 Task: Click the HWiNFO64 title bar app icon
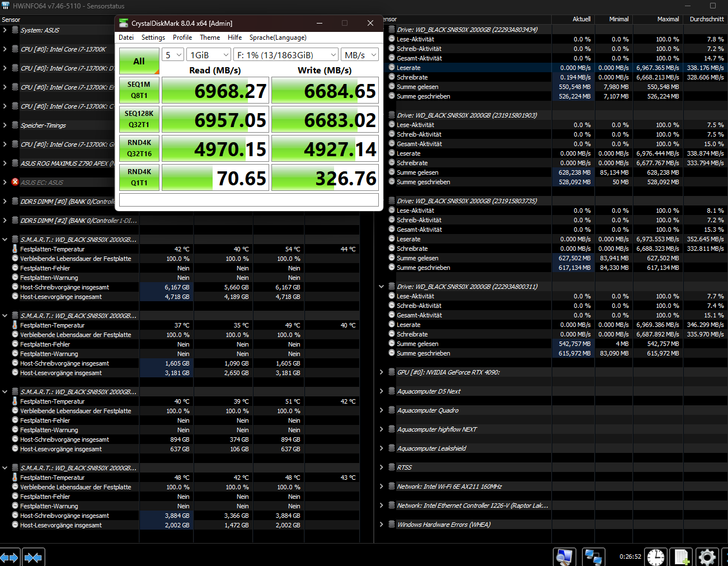click(6, 6)
